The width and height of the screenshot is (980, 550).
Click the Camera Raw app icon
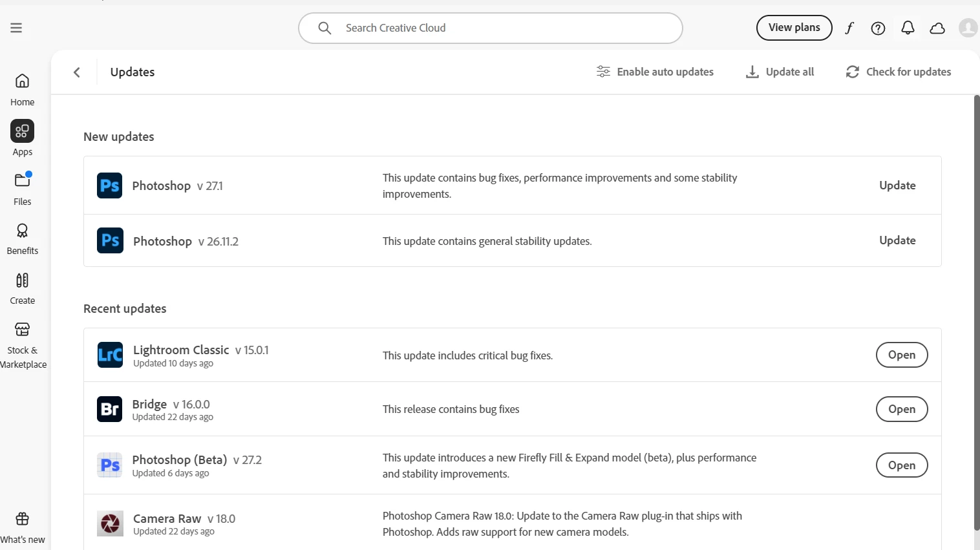click(110, 524)
